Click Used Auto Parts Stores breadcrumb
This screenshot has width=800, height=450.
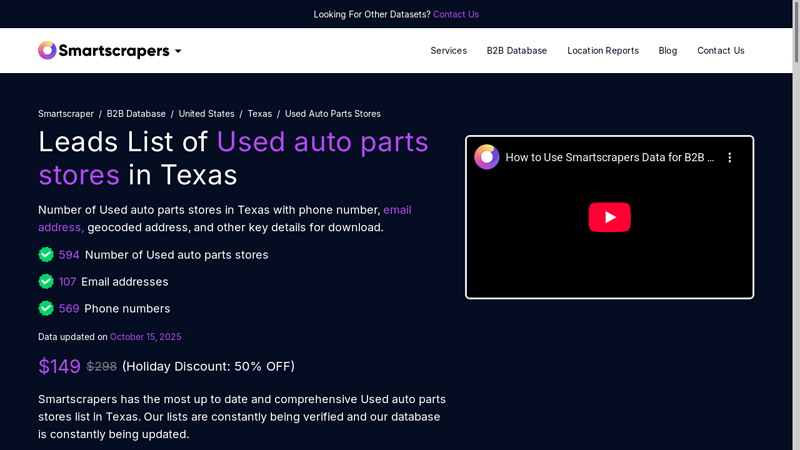point(333,114)
